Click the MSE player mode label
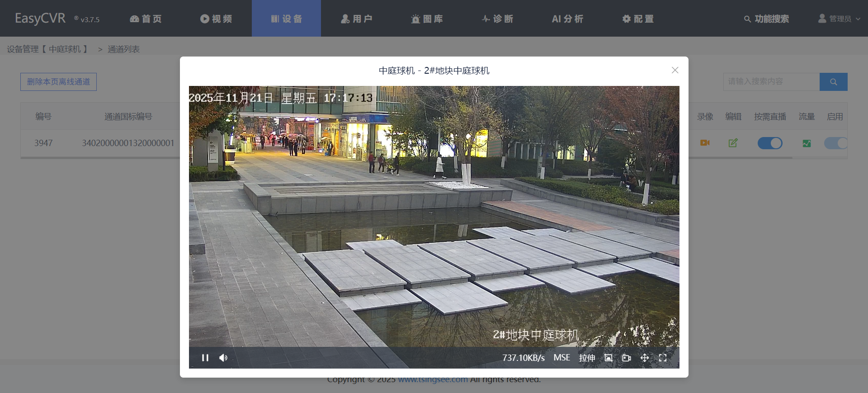The height and width of the screenshot is (393, 868). click(x=562, y=358)
